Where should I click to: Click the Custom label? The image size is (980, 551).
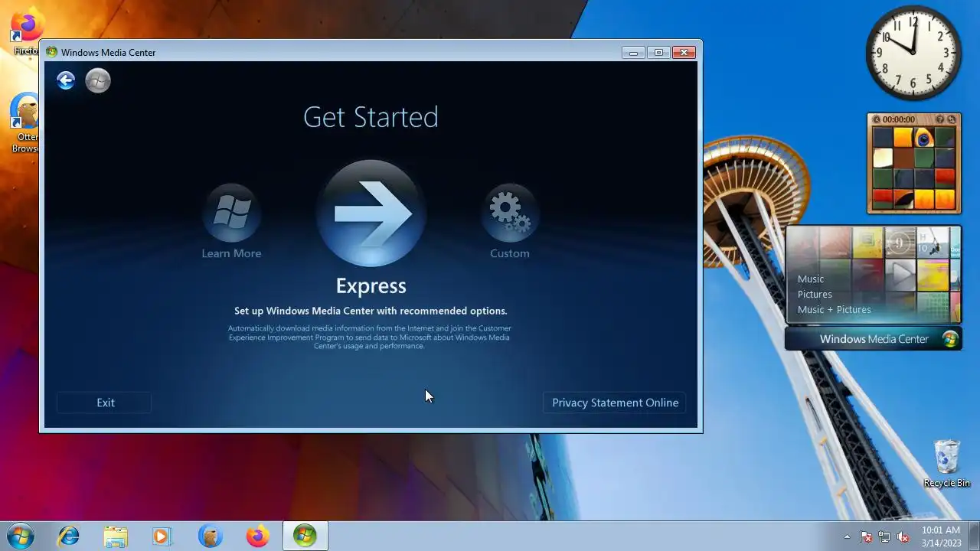[510, 253]
